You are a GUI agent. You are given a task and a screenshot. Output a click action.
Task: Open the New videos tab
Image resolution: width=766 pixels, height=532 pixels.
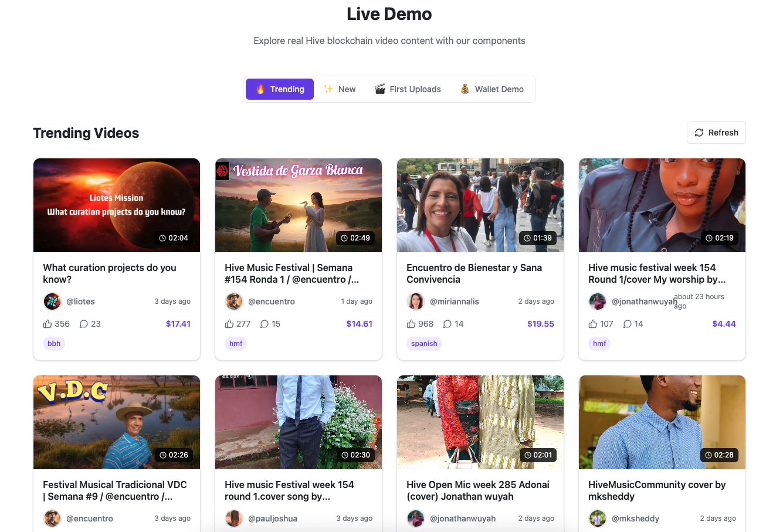point(340,89)
